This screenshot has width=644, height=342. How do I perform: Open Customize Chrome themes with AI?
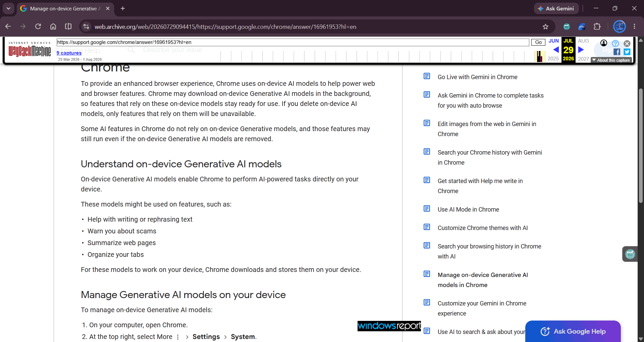(x=483, y=228)
